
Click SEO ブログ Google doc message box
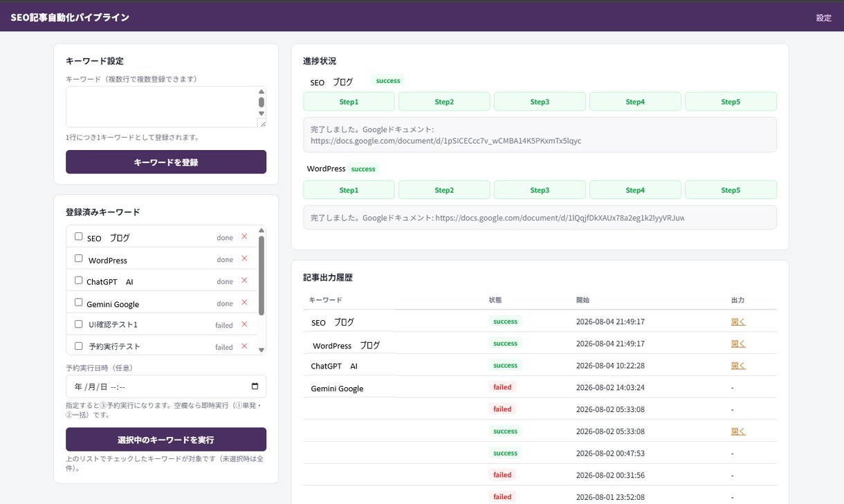[x=540, y=135]
